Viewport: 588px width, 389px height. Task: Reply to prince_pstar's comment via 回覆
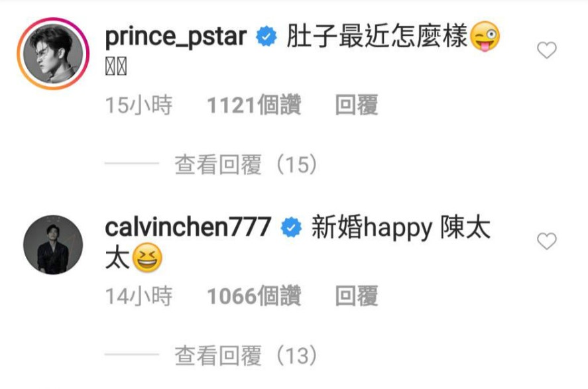click(x=356, y=105)
